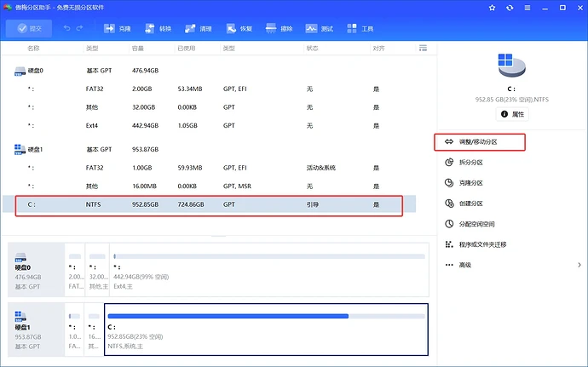This screenshot has width=588, height=367.
Task: Click the undo arrow icon
Action: 66,28
